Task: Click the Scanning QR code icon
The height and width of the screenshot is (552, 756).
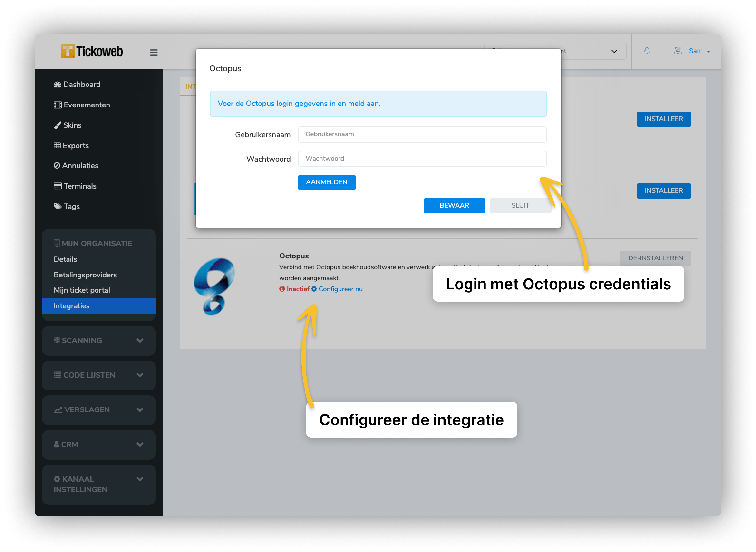Action: [57, 340]
